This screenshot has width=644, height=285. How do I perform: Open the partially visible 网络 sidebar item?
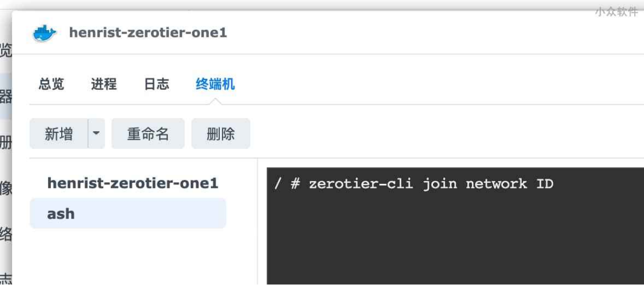[6, 234]
